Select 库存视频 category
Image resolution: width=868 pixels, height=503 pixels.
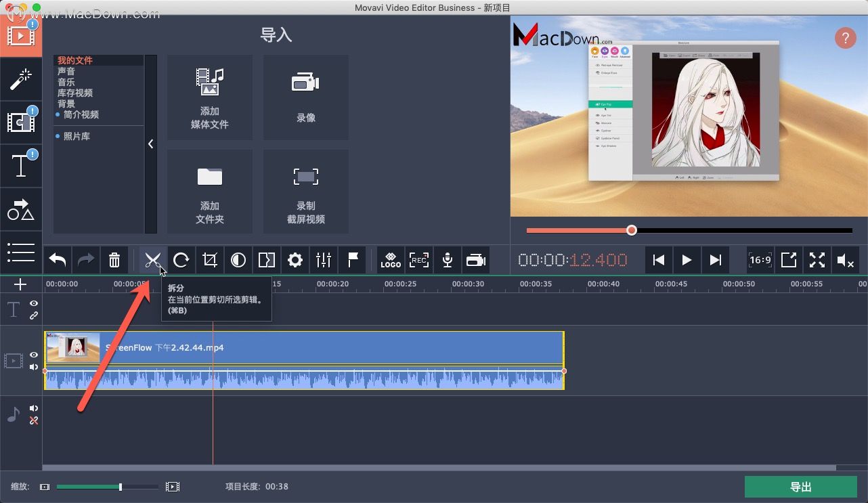pos(75,93)
